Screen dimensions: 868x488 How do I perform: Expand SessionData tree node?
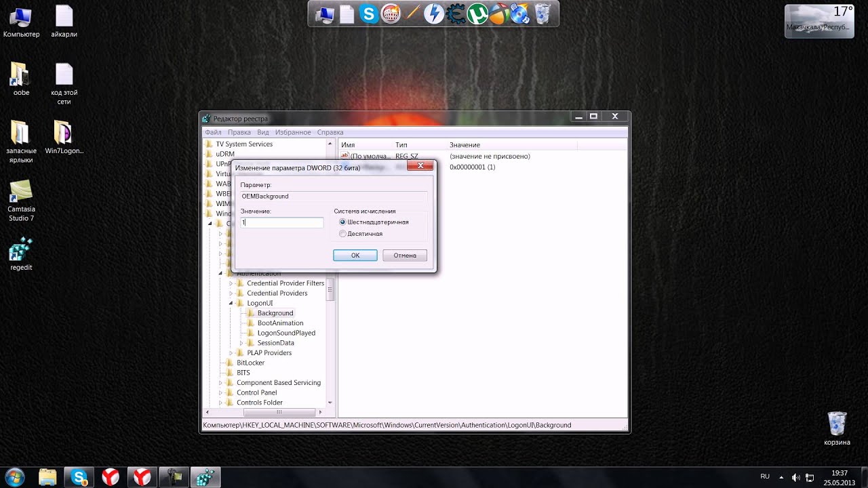pyautogui.click(x=241, y=343)
